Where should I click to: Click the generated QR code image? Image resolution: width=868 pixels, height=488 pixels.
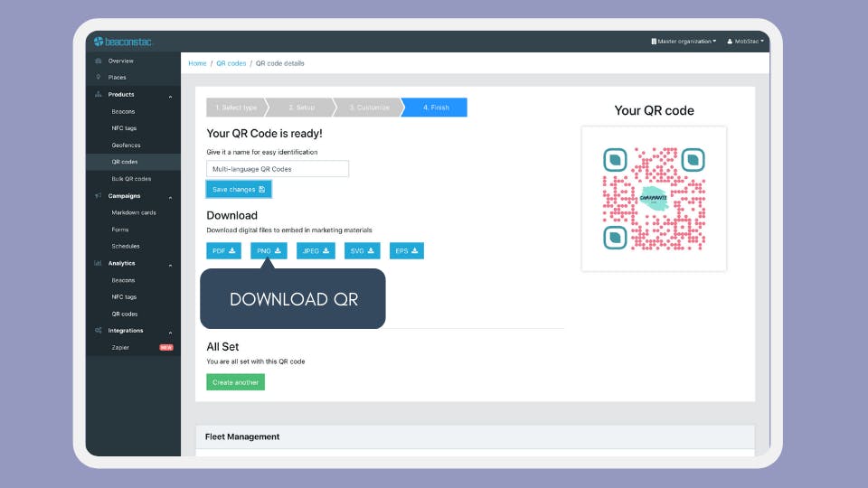(654, 199)
